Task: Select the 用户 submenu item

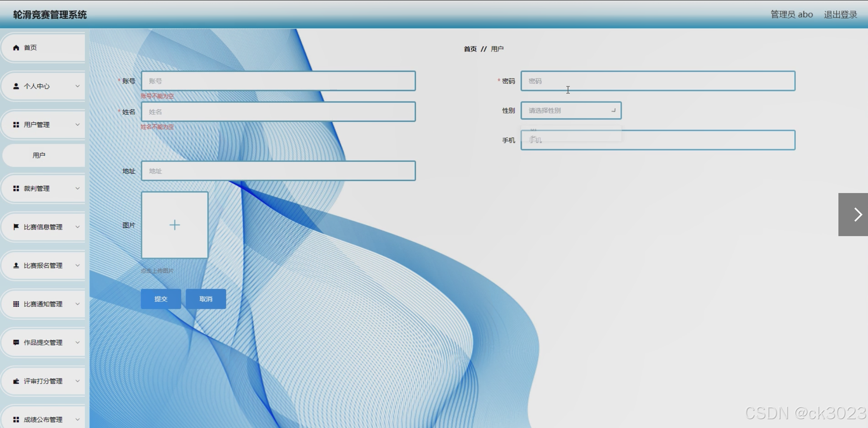Action: click(39, 155)
